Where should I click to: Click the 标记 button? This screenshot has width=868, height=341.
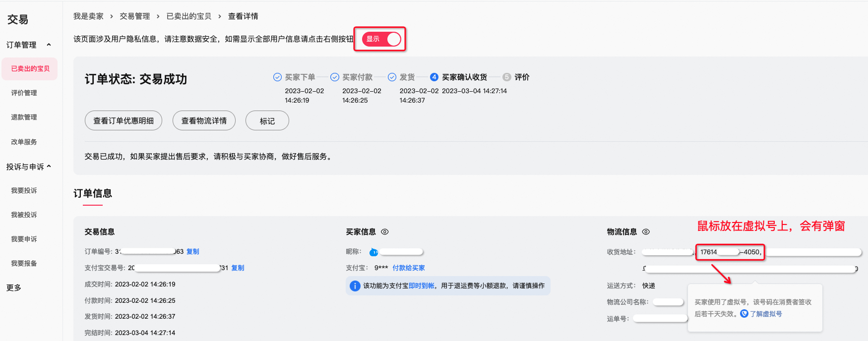coord(267,120)
